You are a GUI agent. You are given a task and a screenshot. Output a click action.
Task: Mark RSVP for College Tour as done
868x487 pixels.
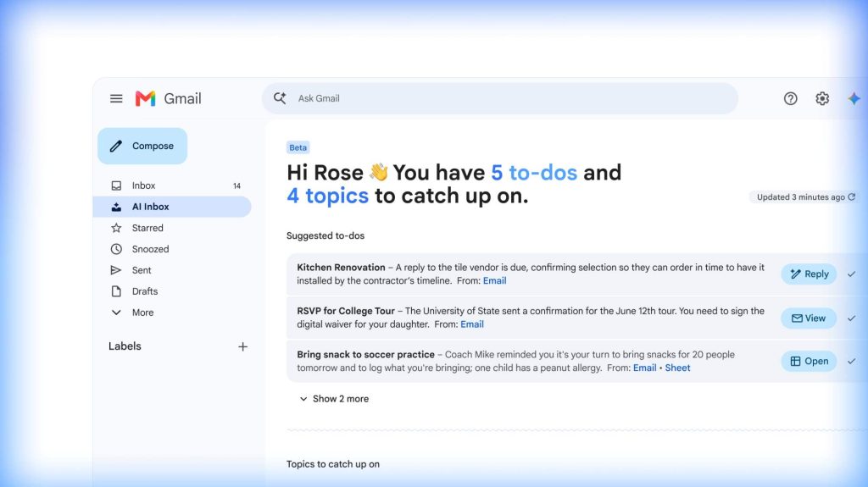tap(851, 318)
